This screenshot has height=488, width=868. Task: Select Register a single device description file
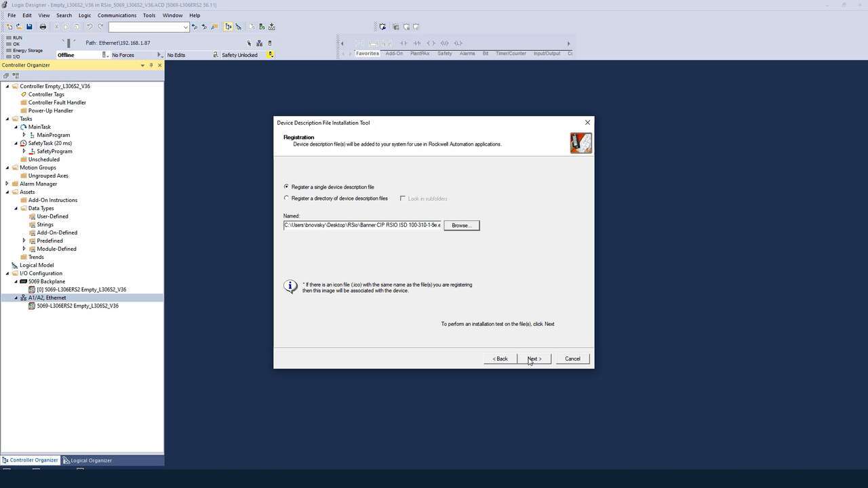pyautogui.click(x=286, y=187)
